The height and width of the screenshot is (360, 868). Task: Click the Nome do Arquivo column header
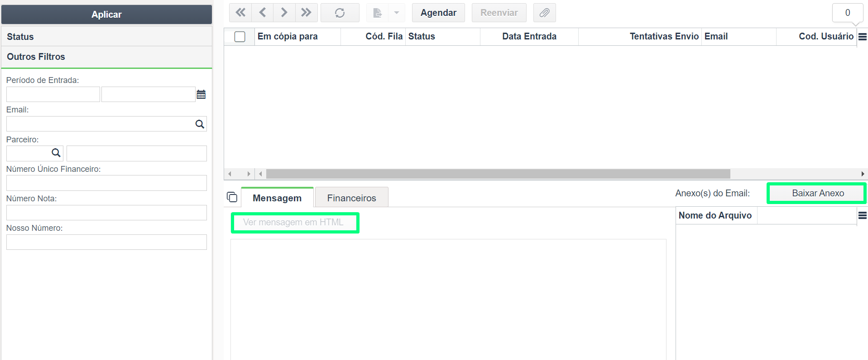716,216
